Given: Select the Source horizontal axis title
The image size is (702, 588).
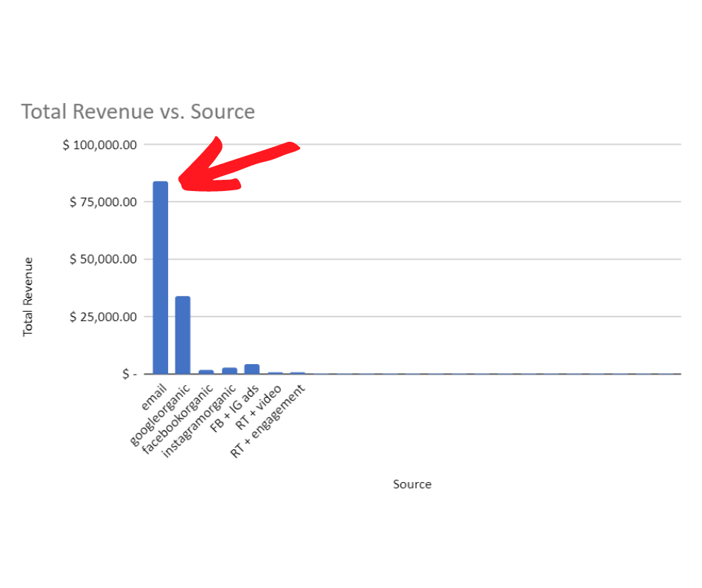Looking at the screenshot, I should (412, 484).
